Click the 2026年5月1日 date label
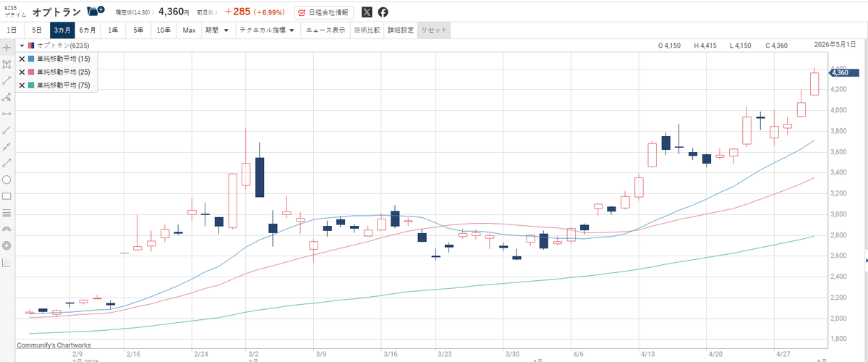 click(834, 46)
